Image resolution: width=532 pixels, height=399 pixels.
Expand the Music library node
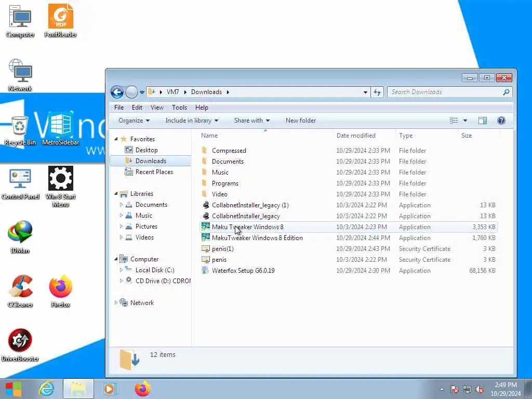(x=121, y=216)
